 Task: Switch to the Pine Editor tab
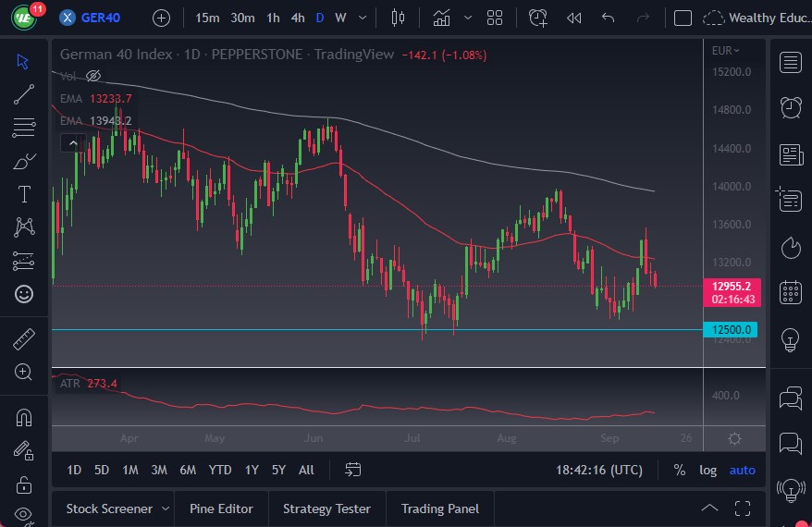click(221, 509)
